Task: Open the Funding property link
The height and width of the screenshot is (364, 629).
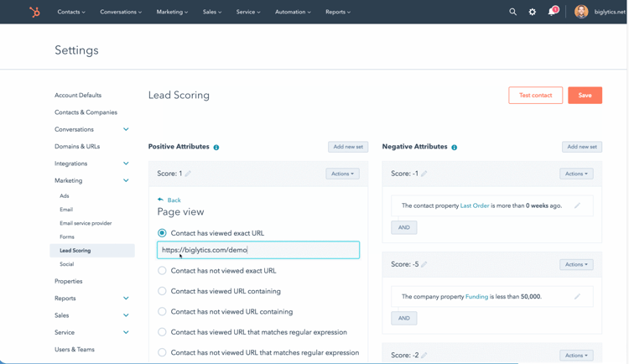Action: tap(476, 297)
